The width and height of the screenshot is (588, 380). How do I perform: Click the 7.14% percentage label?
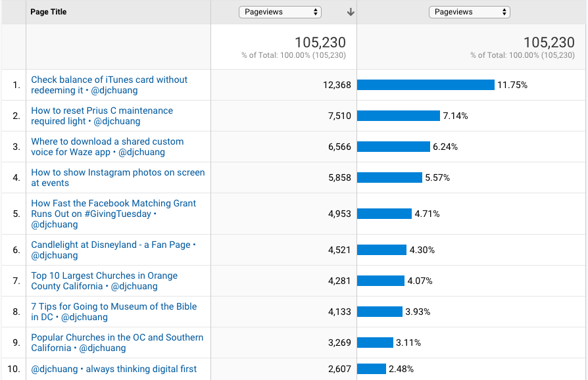[x=455, y=116]
